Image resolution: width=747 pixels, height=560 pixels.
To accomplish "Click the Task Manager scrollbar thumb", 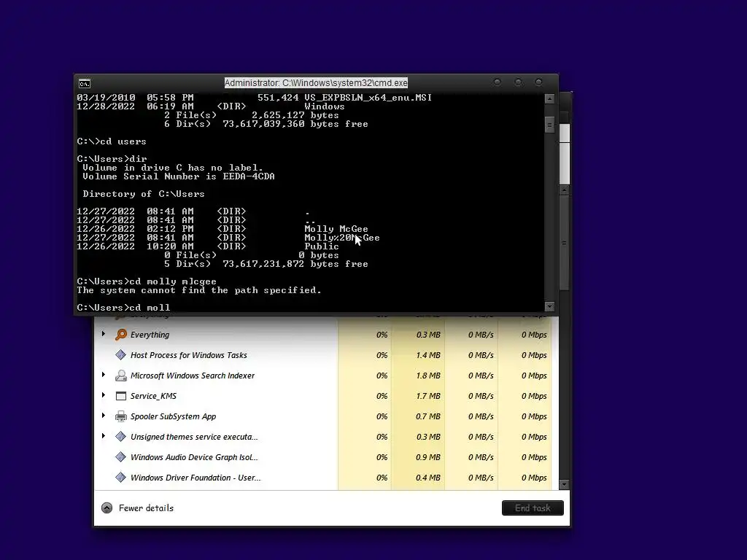I will 565,243.
